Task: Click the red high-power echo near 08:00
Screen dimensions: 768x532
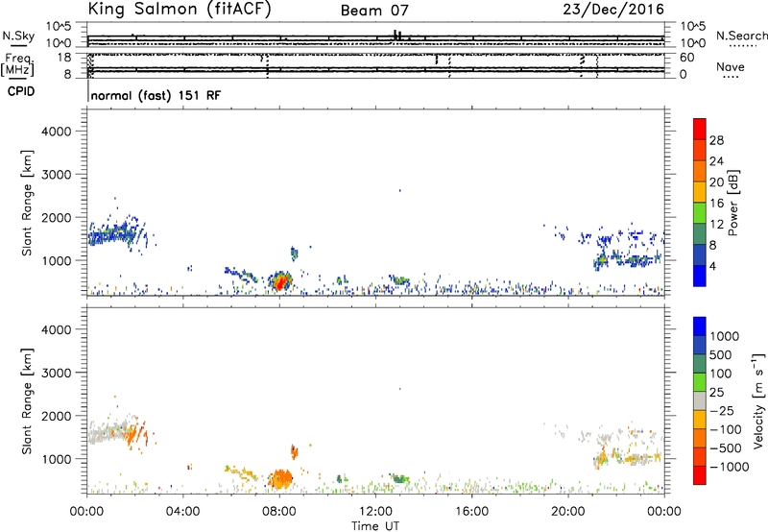Action: (280, 282)
